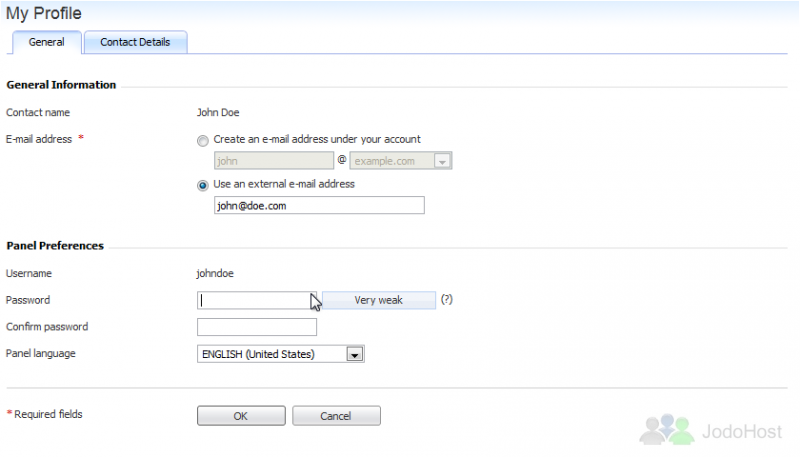Select the General tab
The width and height of the screenshot is (800, 457).
(x=46, y=42)
